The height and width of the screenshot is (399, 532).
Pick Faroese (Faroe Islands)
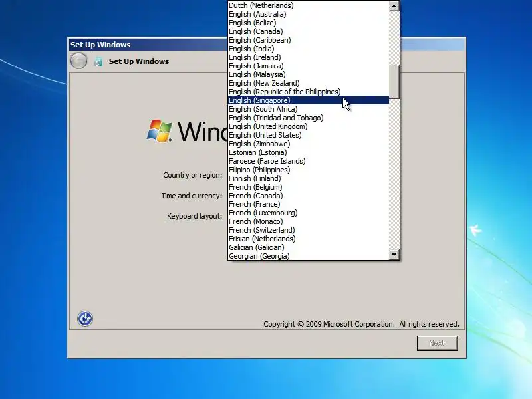[308, 161]
